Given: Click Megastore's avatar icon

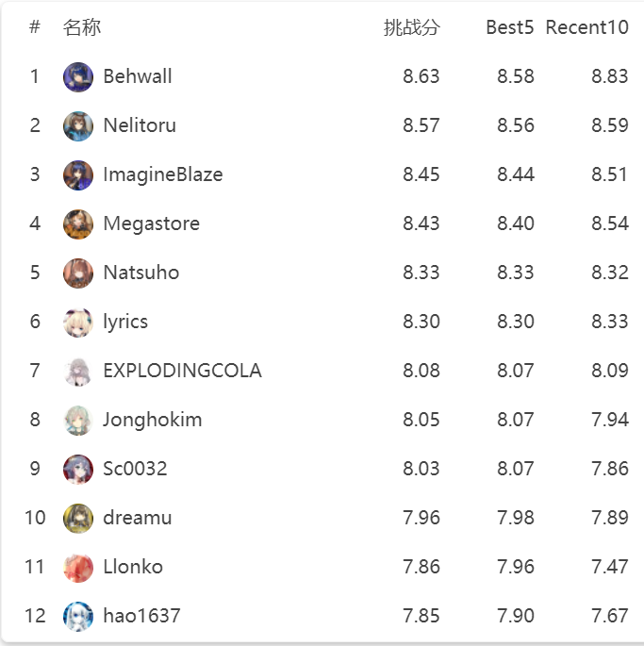Looking at the screenshot, I should pyautogui.click(x=78, y=224).
